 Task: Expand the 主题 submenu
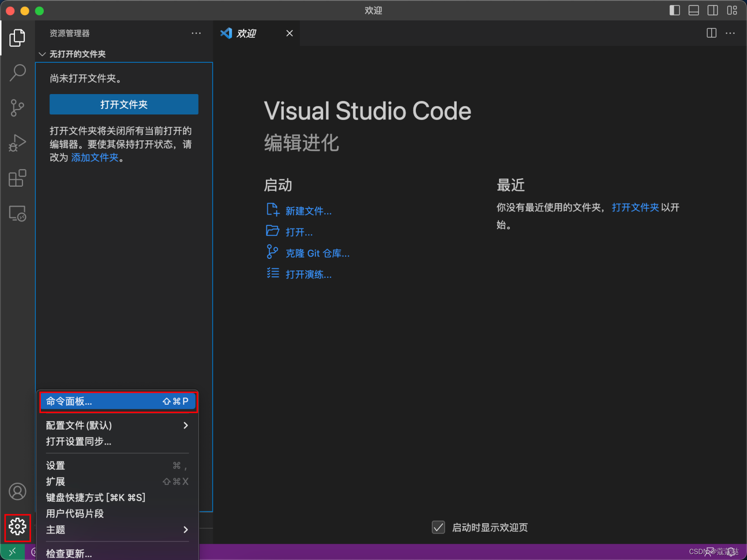[x=118, y=530]
